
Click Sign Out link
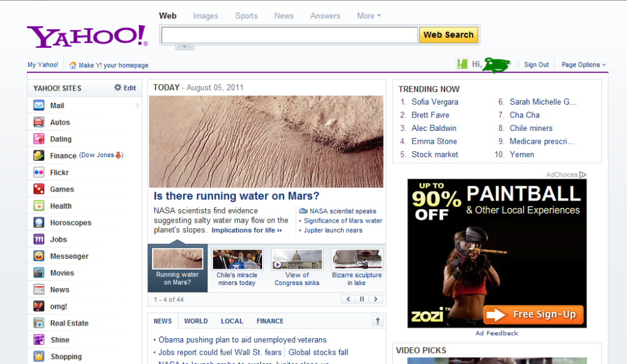coord(536,65)
